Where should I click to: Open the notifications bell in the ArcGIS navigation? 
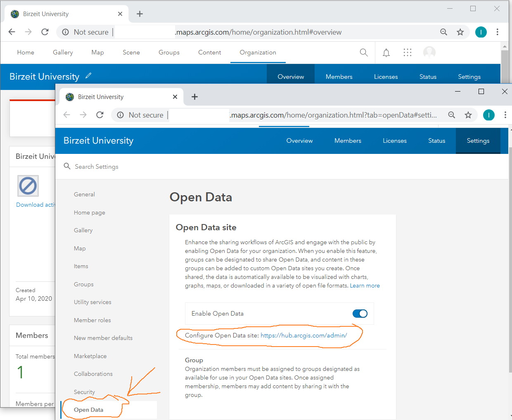pyautogui.click(x=386, y=52)
